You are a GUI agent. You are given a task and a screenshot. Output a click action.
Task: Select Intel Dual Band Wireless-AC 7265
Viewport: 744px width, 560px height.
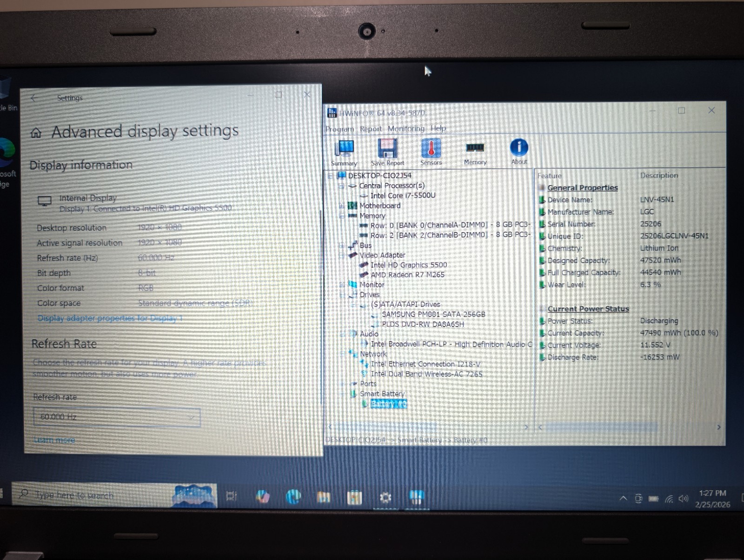pyautogui.click(x=426, y=374)
